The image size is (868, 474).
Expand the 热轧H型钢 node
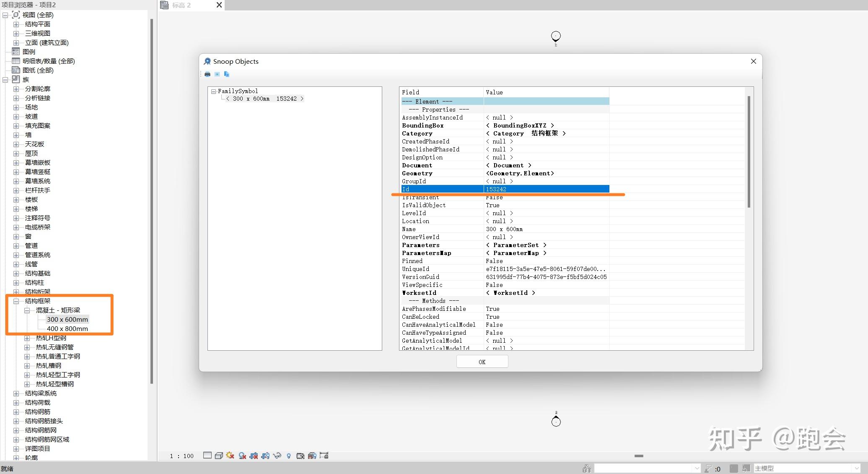(x=27, y=338)
